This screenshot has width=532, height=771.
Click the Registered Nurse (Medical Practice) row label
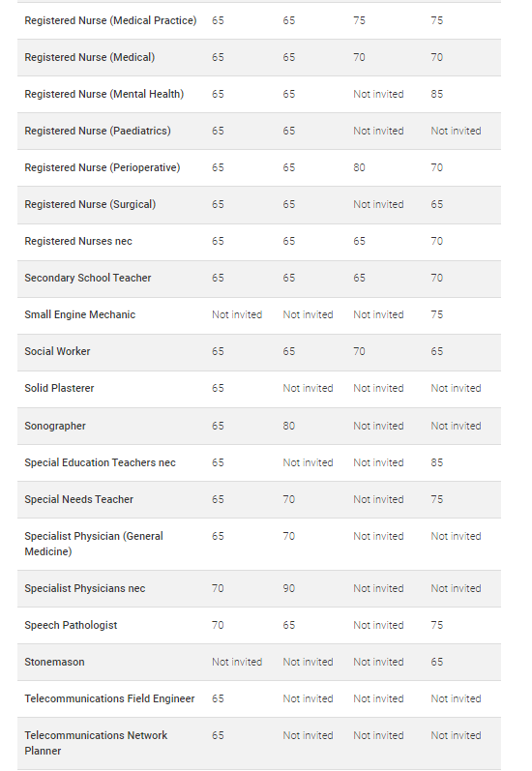110,20
